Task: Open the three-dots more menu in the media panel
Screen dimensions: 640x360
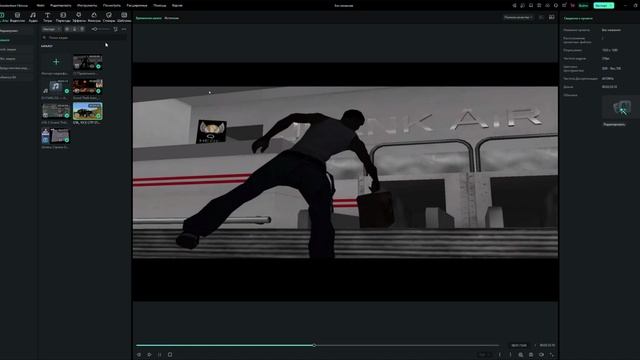Action: [124, 29]
